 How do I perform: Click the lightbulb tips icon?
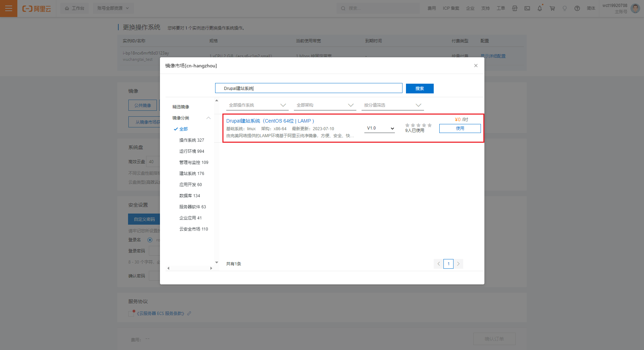(x=565, y=8)
